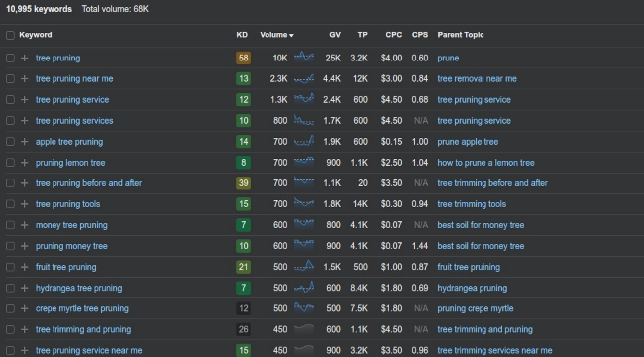Open the trend sparkline for 'tree pruning tools'
Screen dimensions: 644x357
pyautogui.click(x=304, y=203)
